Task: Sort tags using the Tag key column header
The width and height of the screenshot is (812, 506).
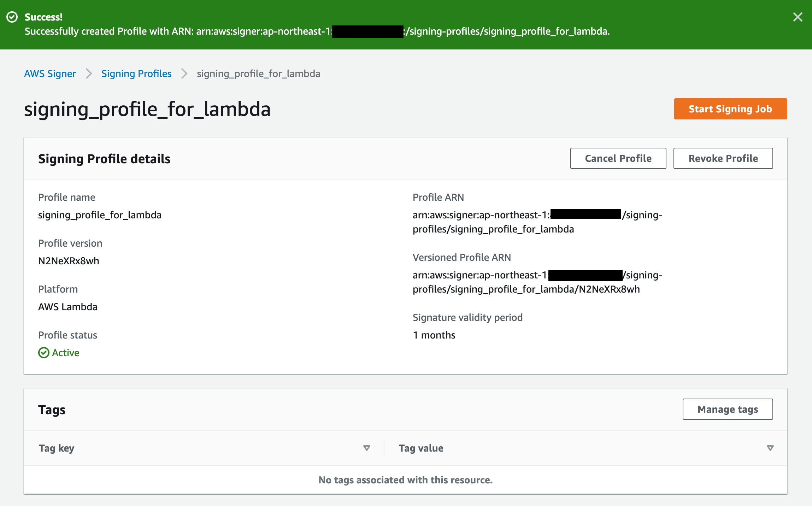Action: click(x=57, y=448)
